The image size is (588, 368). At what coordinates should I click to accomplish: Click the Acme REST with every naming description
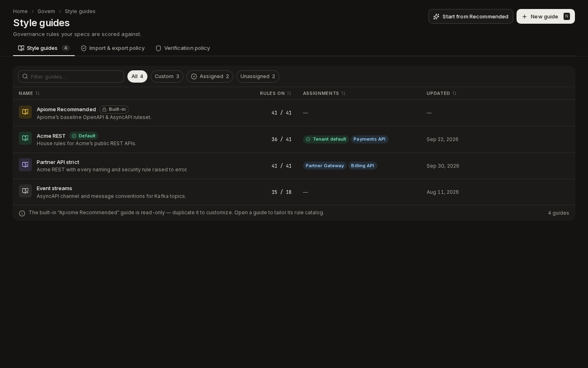112,170
